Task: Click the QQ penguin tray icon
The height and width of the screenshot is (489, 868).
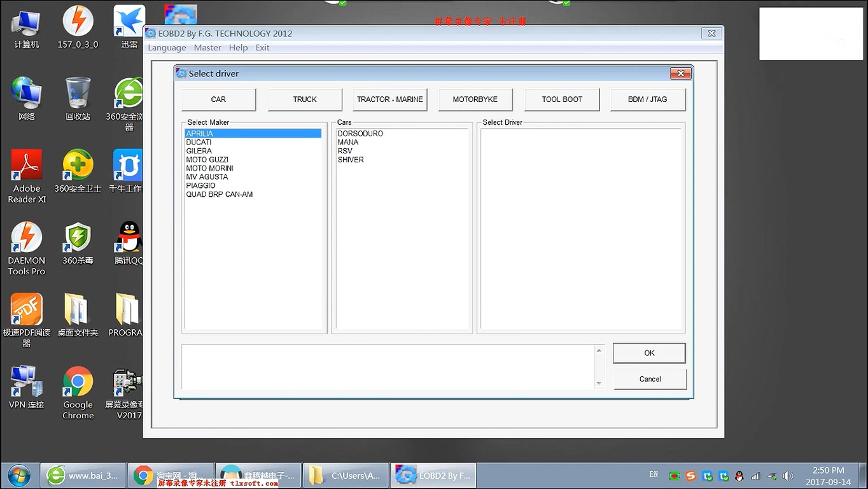Action: [739, 476]
